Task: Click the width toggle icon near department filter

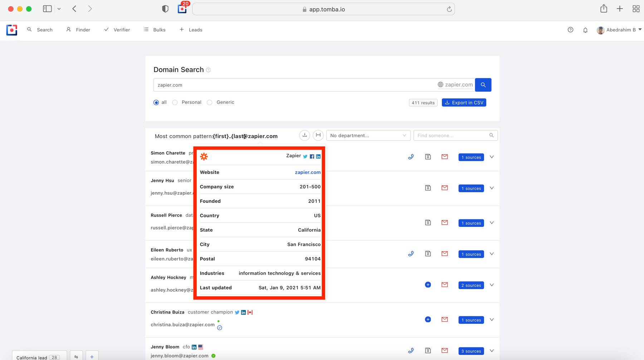Action: click(x=318, y=135)
